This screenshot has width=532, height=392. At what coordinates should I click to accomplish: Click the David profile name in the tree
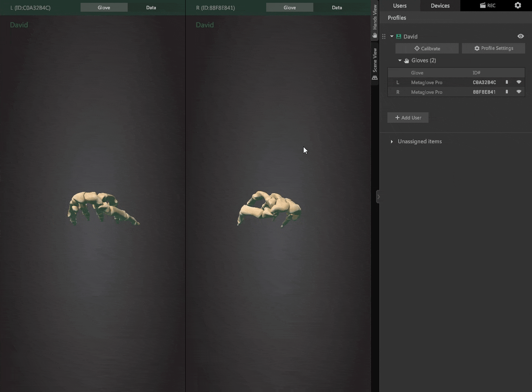click(410, 37)
